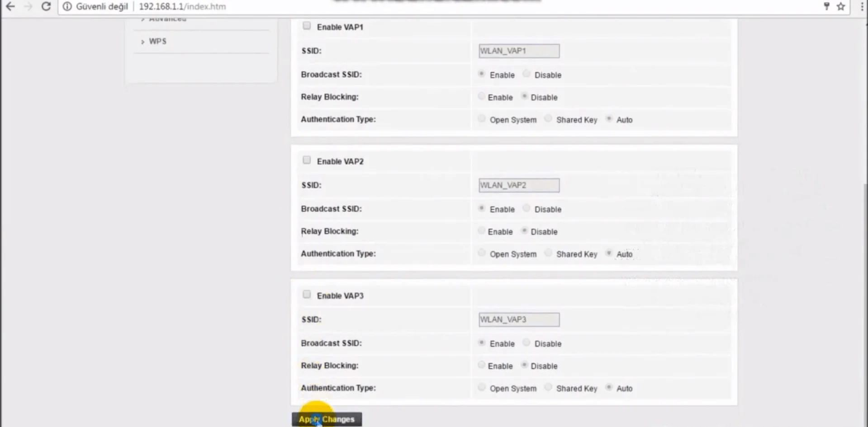Choose Shared Key authentication for VAP1
The height and width of the screenshot is (427, 868).
[x=548, y=118]
